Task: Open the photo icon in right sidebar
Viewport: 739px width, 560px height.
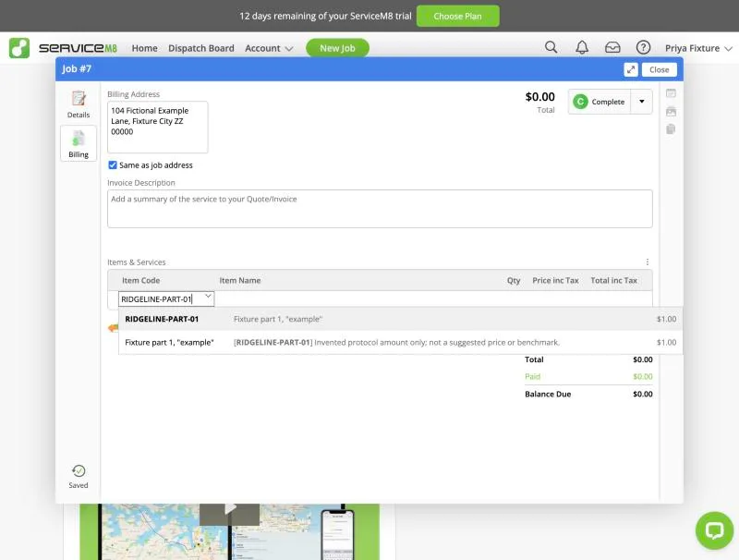Action: [671, 111]
